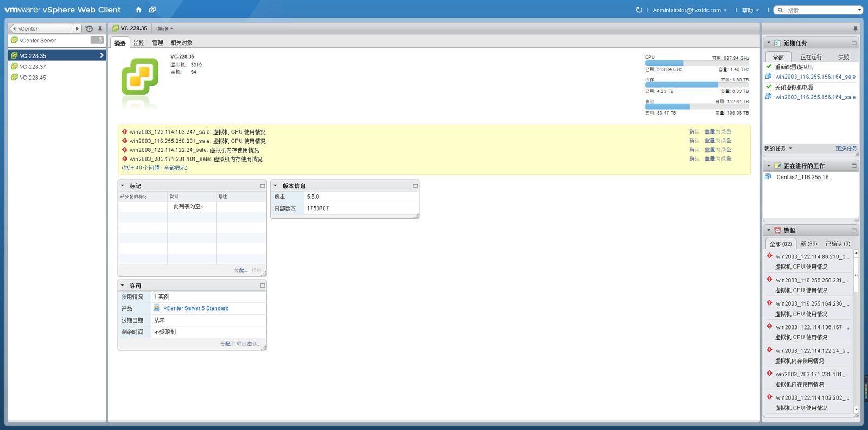Screen dimensions: 868x430
Task: Click the icon beside VC-228.45
Action: [14, 77]
